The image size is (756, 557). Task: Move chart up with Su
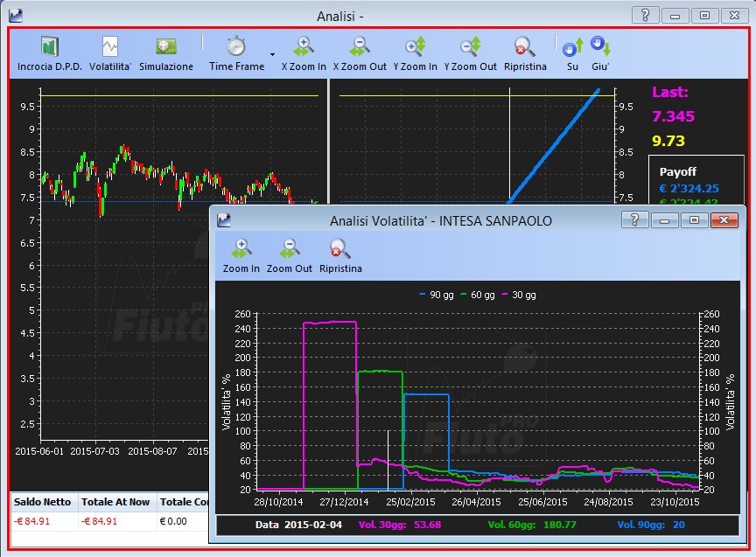(x=572, y=53)
